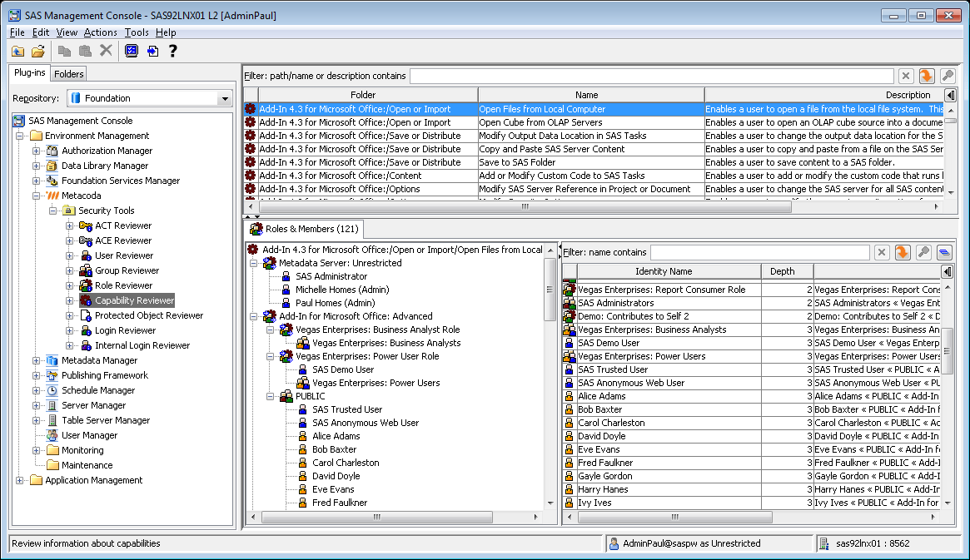Click the blue stacked layers icon

944,252
